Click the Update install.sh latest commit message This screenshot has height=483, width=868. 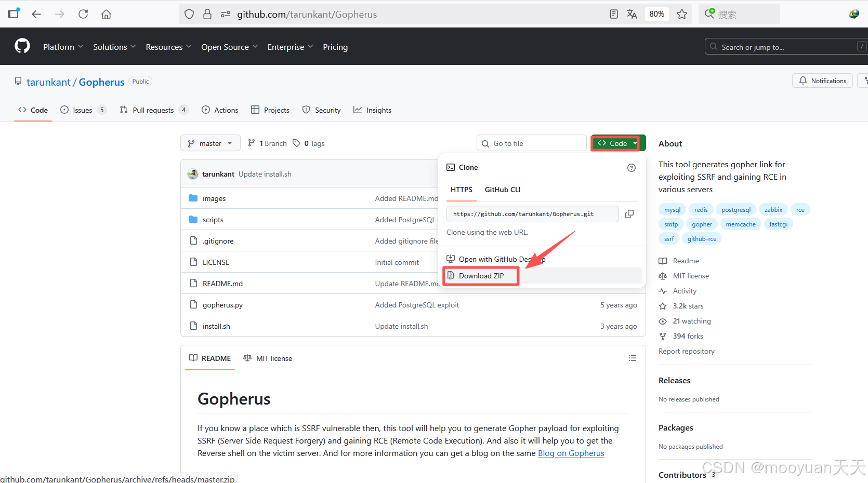(x=265, y=174)
